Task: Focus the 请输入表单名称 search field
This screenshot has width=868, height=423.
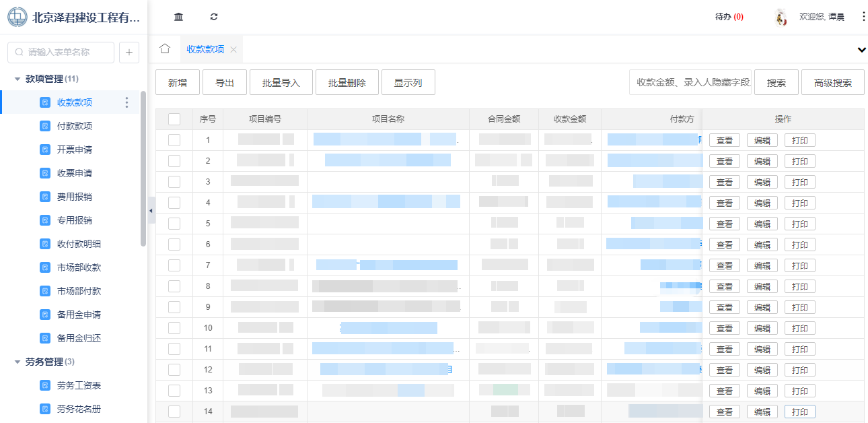Action: [61, 52]
